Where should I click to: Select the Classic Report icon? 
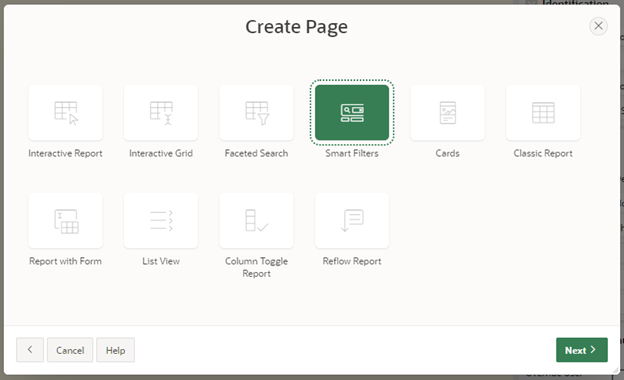point(543,112)
